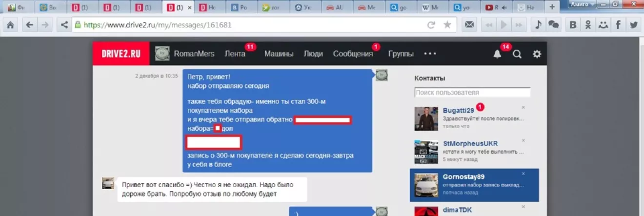The width and height of the screenshot is (644, 216).
Task: Switch to the 'go' search tab
Action: pos(402,7)
